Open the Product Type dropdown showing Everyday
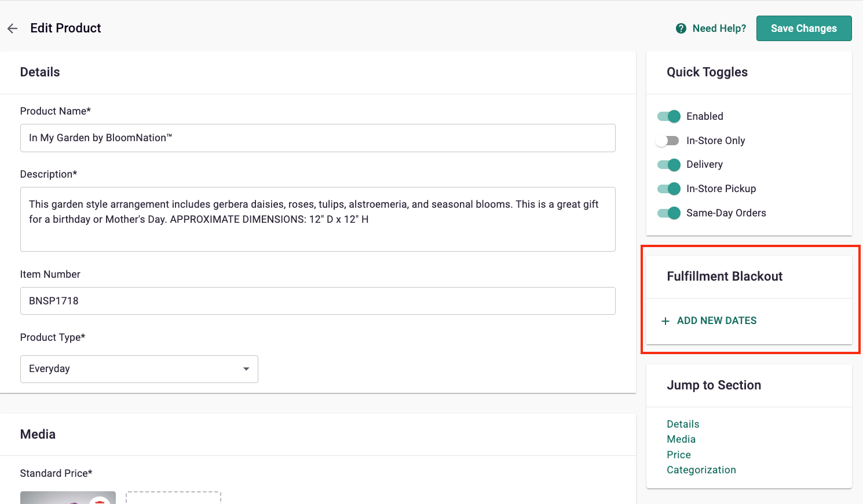 139,369
